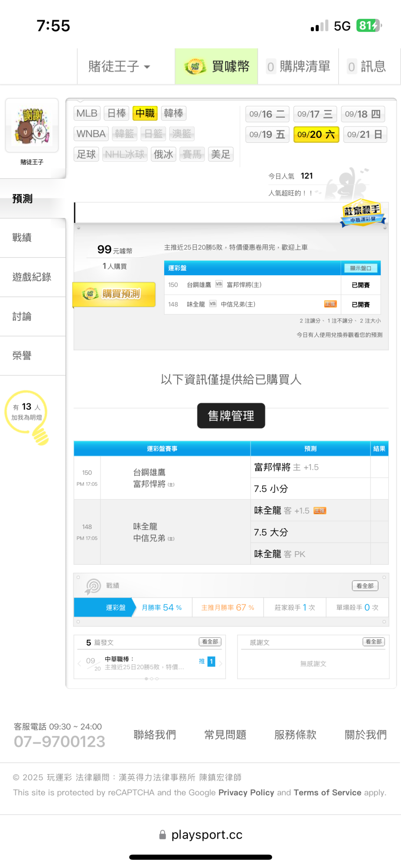This screenshot has width=401, height=868.
Task: Click the VS icon for 台鋼雄鷹 game
Action: [219, 284]
